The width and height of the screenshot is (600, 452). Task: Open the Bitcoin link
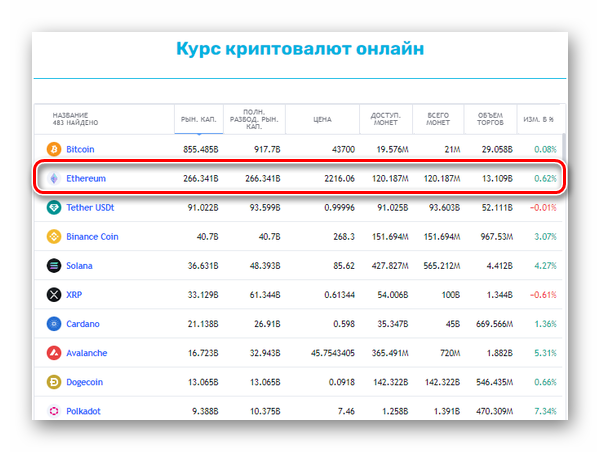tap(80, 149)
